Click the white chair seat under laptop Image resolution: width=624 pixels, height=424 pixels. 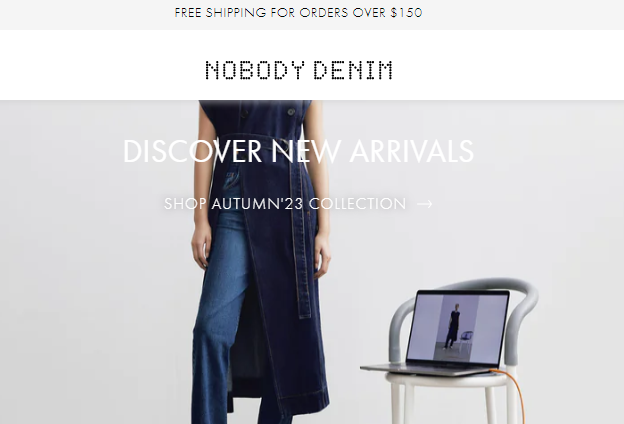(x=448, y=380)
